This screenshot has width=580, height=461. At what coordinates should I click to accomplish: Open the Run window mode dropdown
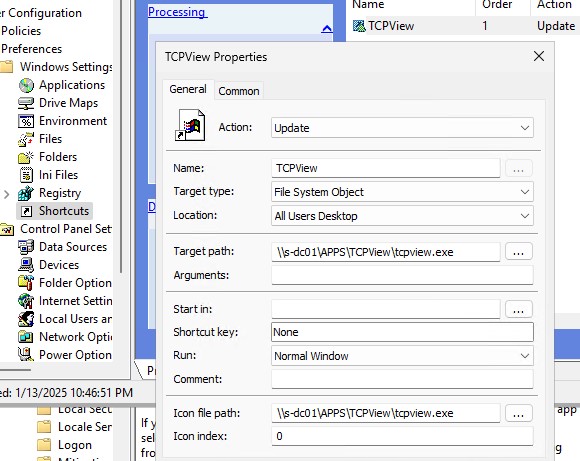pos(402,356)
